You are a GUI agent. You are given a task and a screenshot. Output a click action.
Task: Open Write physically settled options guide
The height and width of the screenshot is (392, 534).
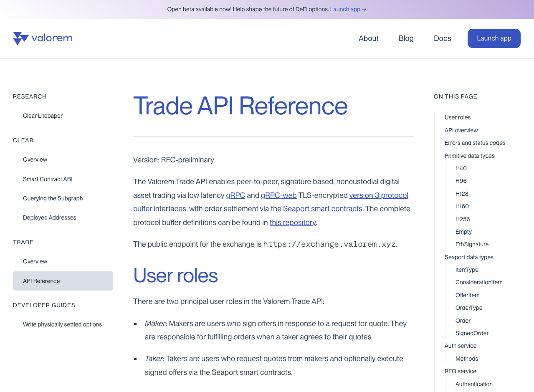pos(63,324)
